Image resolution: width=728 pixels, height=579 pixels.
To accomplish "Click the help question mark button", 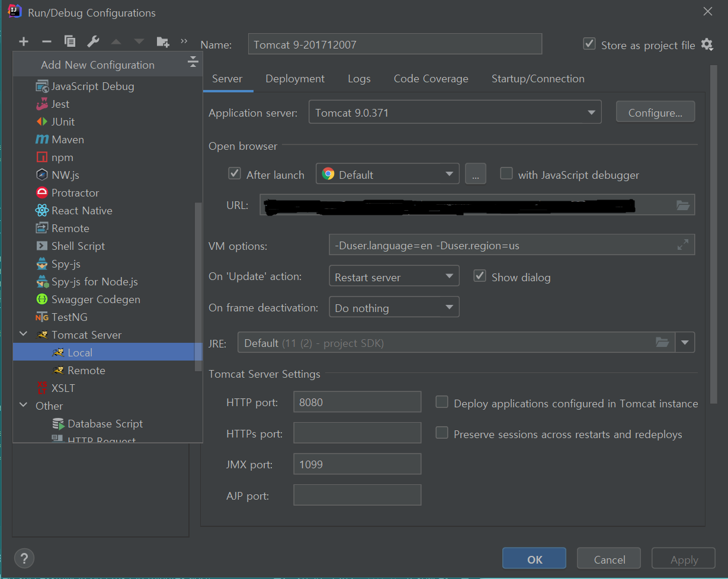I will point(24,558).
